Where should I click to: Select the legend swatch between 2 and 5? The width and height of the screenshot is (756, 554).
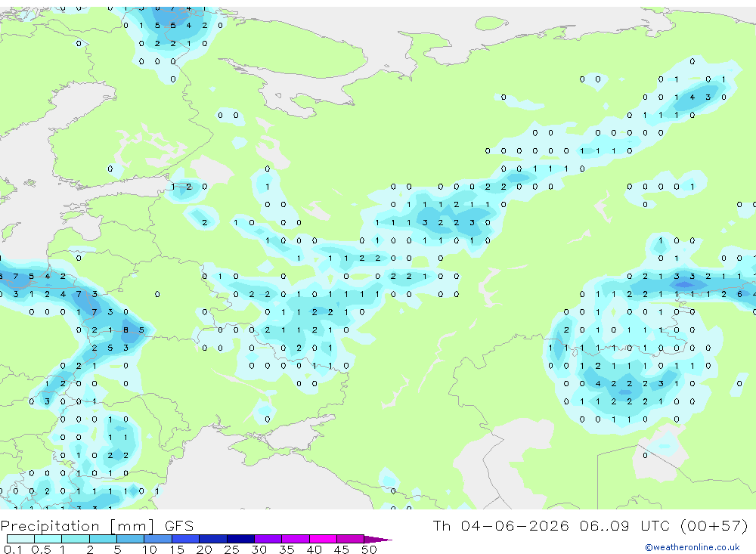[x=103, y=539]
